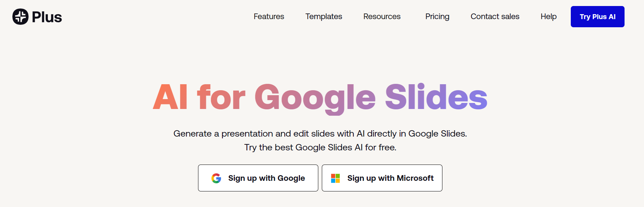Click the Plus wordmark text

pyautogui.click(x=46, y=16)
